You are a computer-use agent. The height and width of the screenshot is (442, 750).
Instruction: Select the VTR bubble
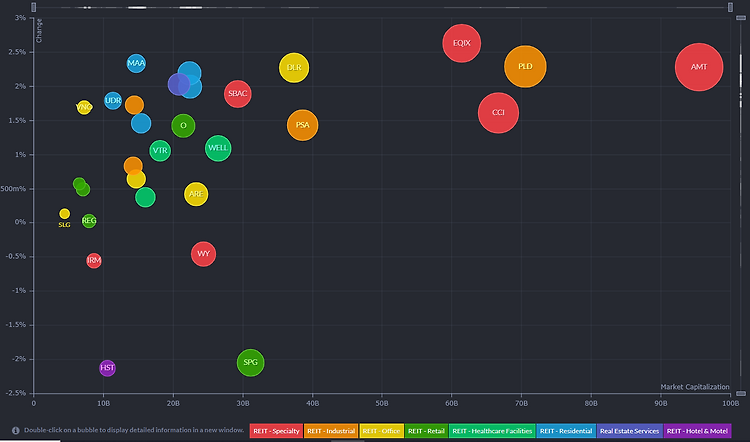coord(160,151)
